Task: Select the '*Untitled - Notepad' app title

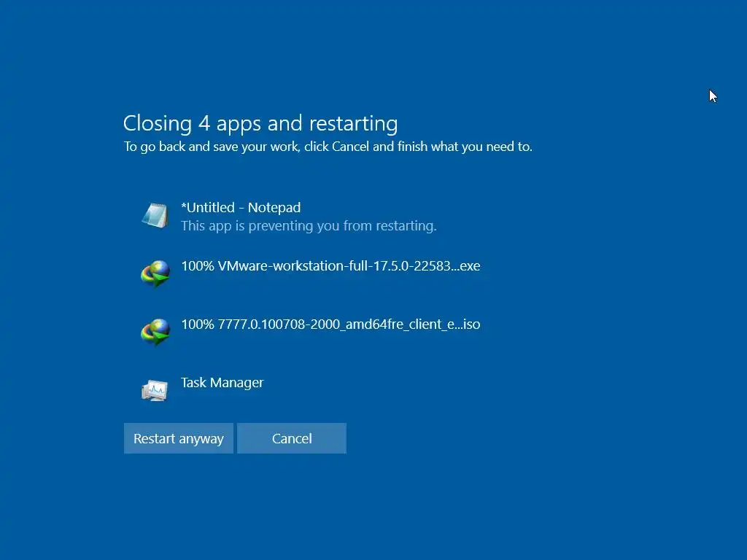Action: (241, 208)
